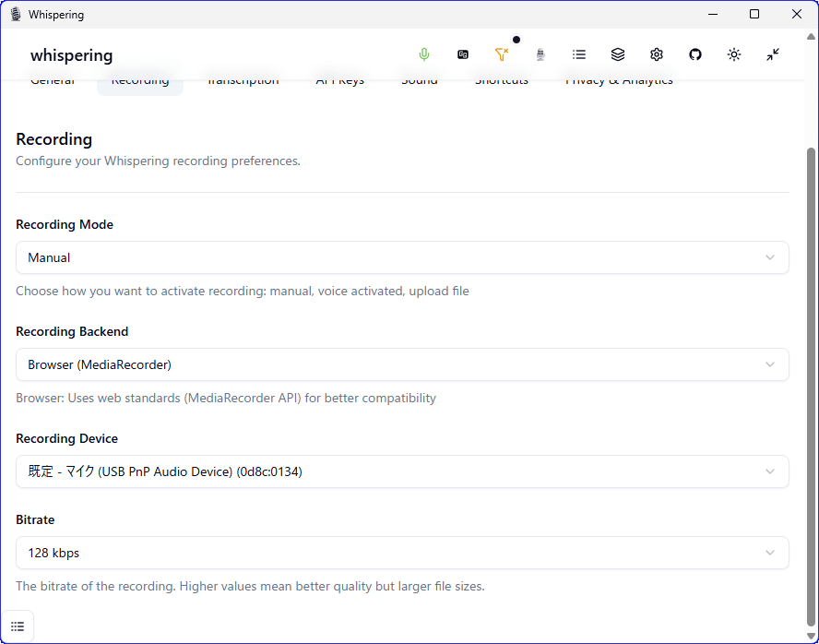This screenshot has height=644, width=819.
Task: Click the green microphone icon in header
Action: coord(424,54)
